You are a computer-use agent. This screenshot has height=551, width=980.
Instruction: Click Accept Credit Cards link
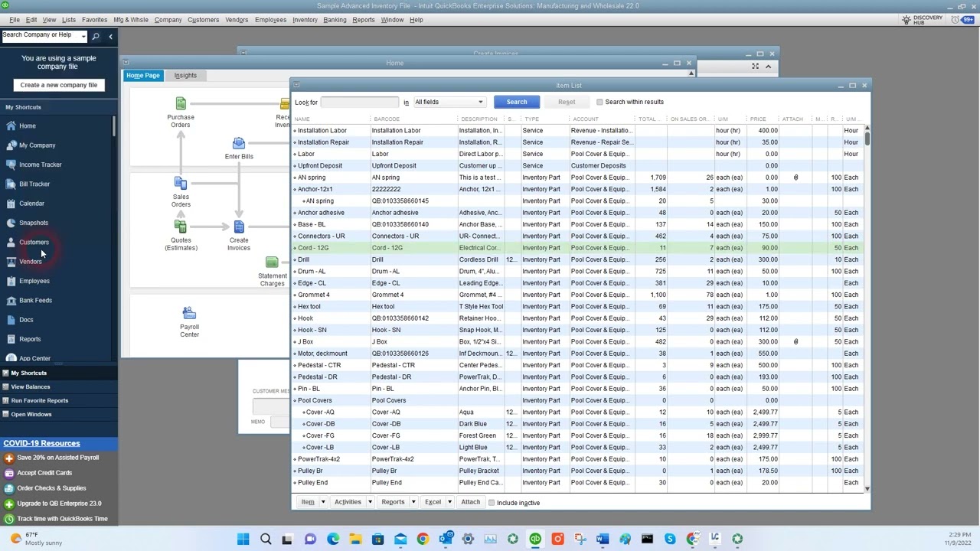[44, 473]
